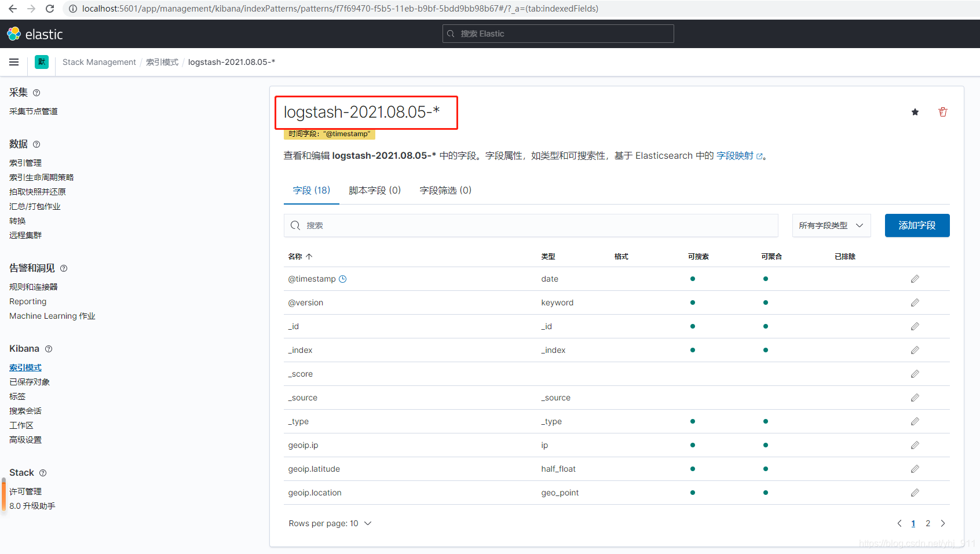The image size is (980, 554).
Task: Open 采集节点管道 in sidebar
Action: 34,111
